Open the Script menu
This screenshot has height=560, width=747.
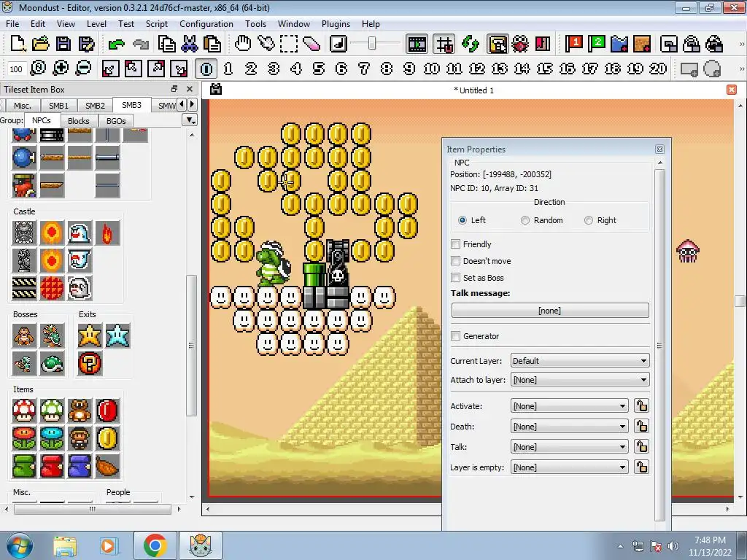point(156,24)
